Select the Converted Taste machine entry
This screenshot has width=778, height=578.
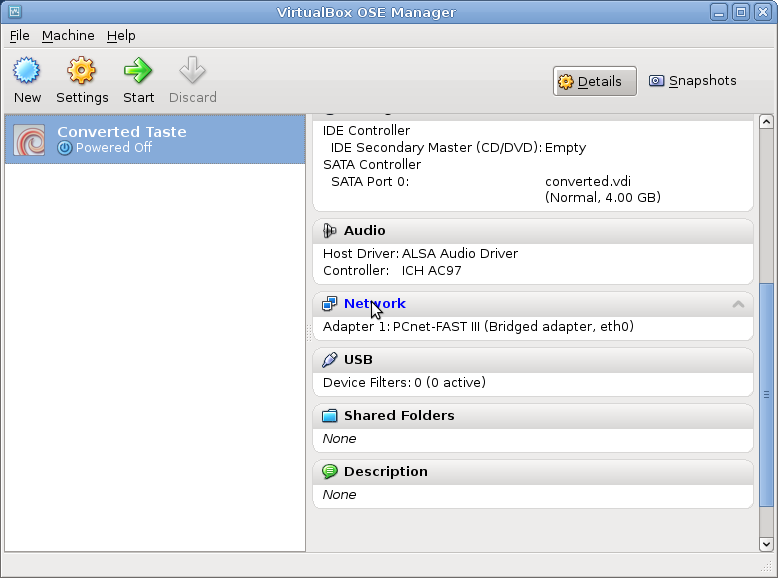(155, 139)
